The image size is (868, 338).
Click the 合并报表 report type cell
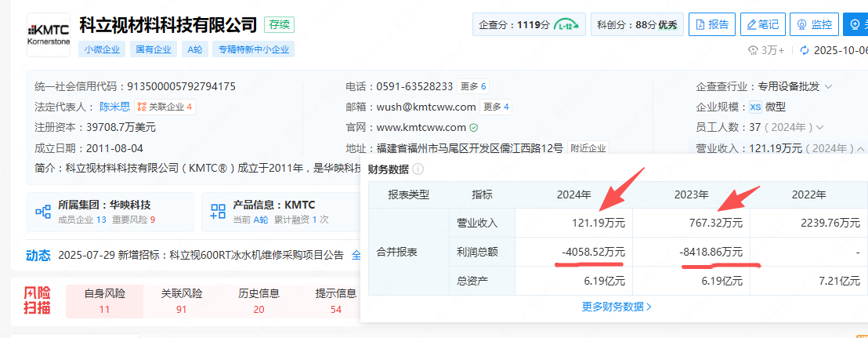409,252
